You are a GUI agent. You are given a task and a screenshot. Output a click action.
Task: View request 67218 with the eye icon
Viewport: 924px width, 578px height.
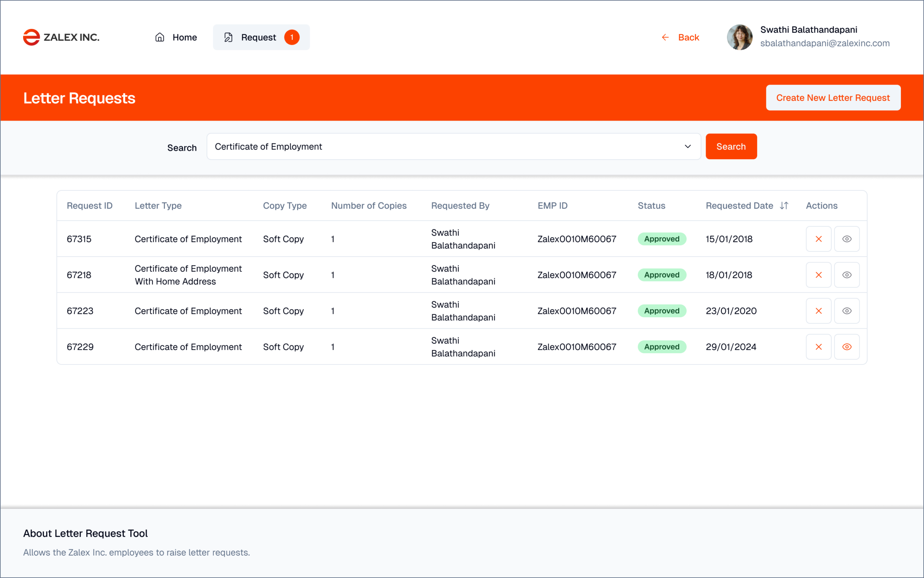click(x=846, y=275)
